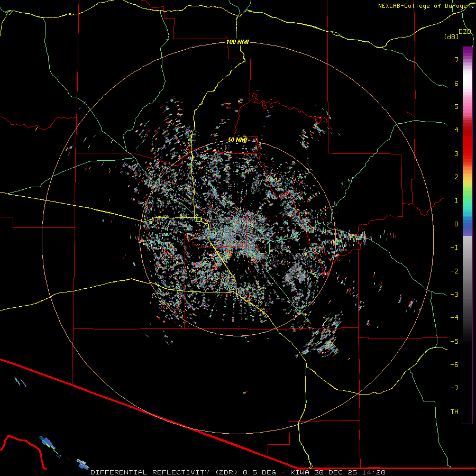Screen dimensions: 476x476
Task: Click the 5 value on the color scale
Action: (456, 106)
